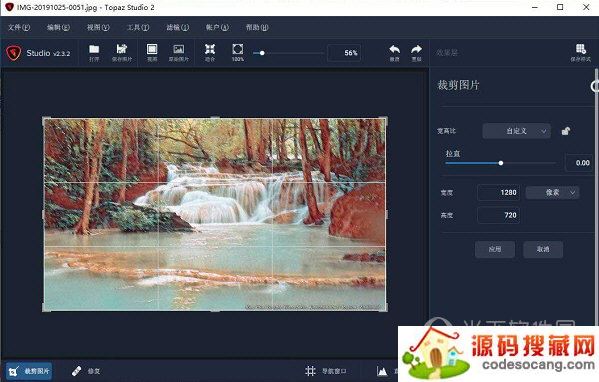Screen dimensions: 599x382
Task: Click the straighten value field 0.00
Action: (x=579, y=163)
